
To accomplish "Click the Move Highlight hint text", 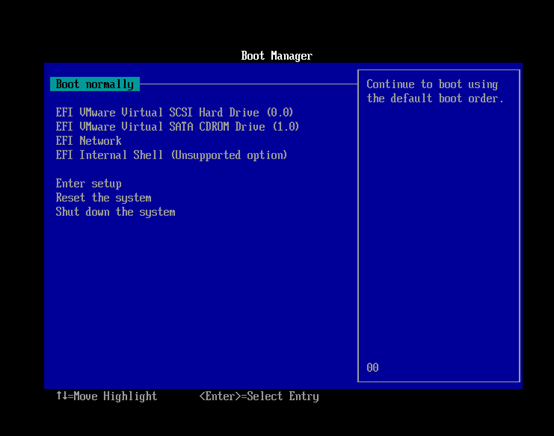I will click(107, 396).
